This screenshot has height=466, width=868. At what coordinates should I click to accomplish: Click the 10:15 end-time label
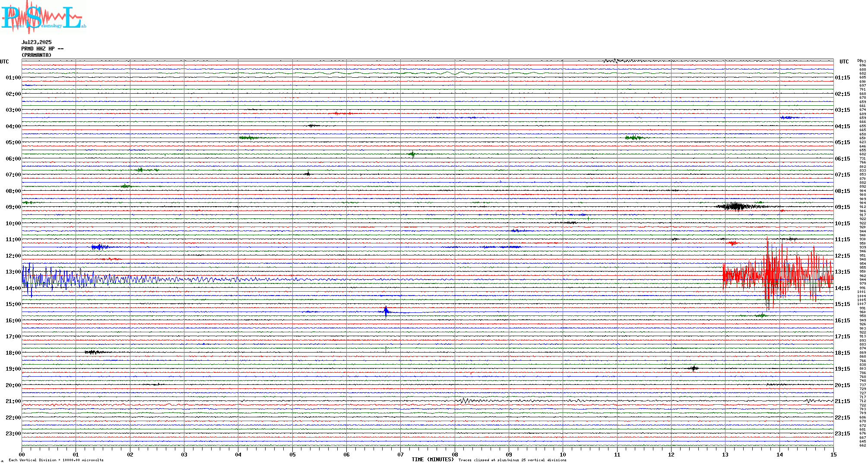coord(843,224)
